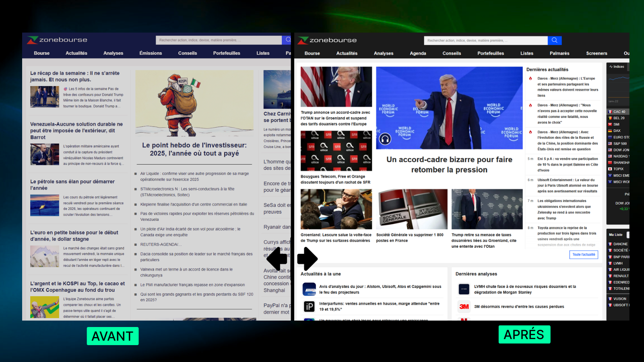The height and width of the screenshot is (362, 644).
Task: Open headline Le pétrole sans élan pour démarrer l'année
Action: 72,185
